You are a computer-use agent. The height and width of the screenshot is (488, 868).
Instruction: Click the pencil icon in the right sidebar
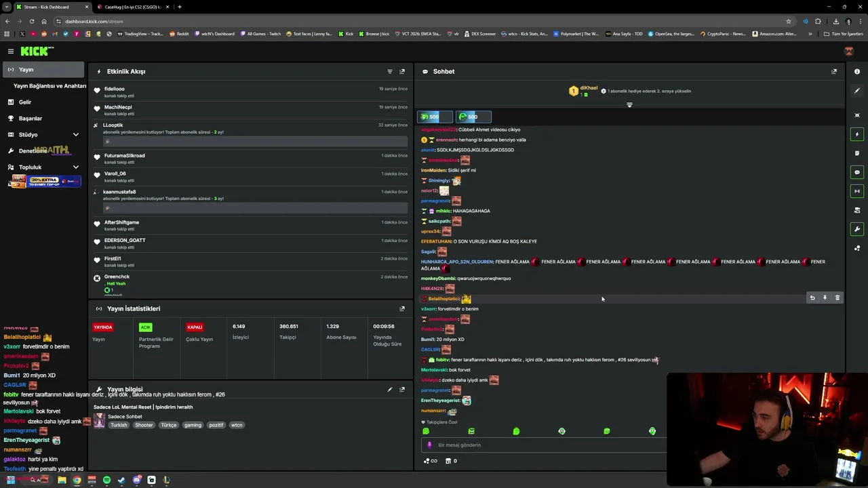point(857,90)
